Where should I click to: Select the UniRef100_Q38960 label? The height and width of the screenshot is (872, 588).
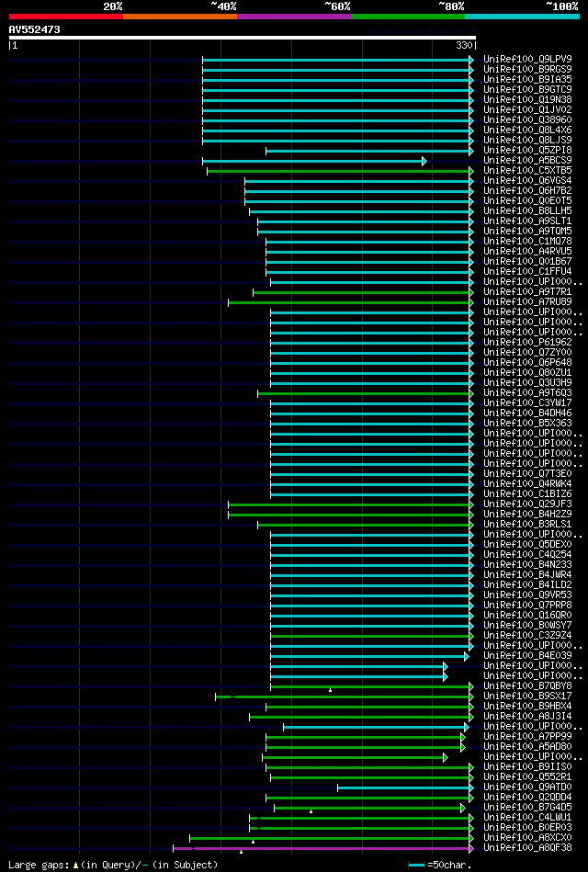[527, 119]
